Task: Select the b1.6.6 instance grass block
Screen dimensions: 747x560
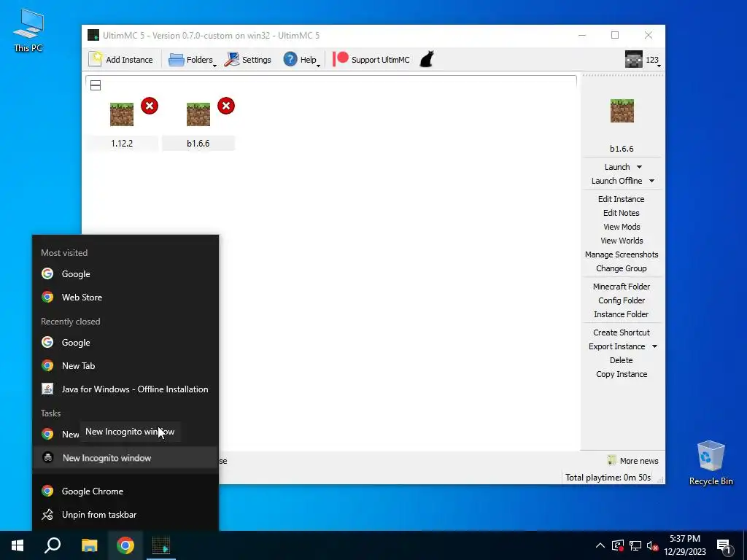Action: (x=198, y=114)
